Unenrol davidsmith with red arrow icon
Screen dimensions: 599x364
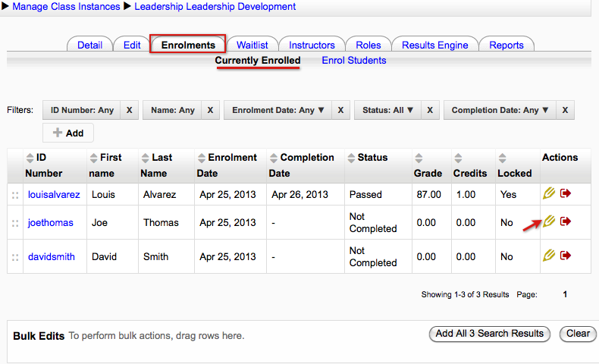point(566,255)
